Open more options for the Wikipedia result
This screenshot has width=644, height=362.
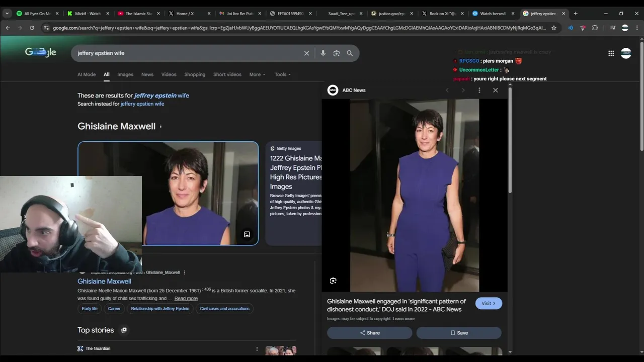(184, 273)
